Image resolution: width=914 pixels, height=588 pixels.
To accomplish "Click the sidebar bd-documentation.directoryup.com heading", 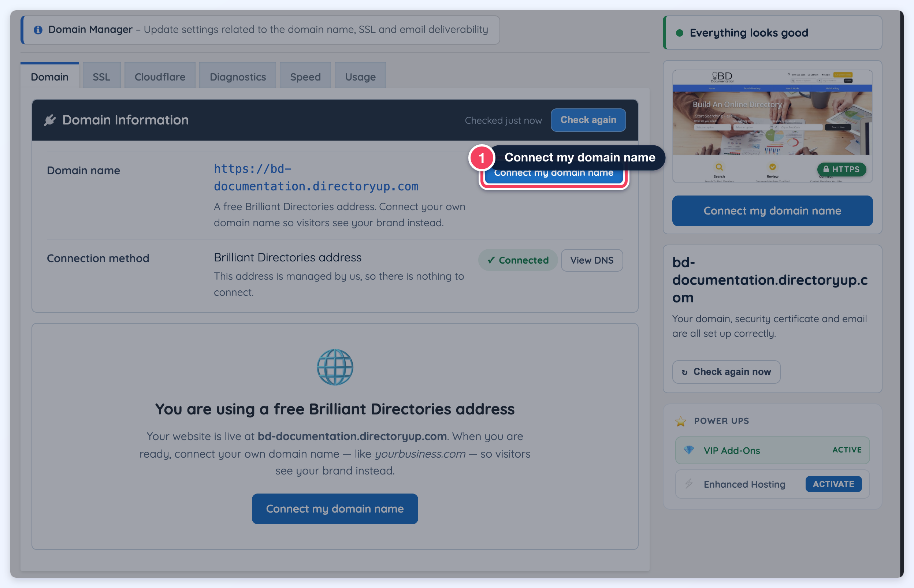I will (x=770, y=280).
